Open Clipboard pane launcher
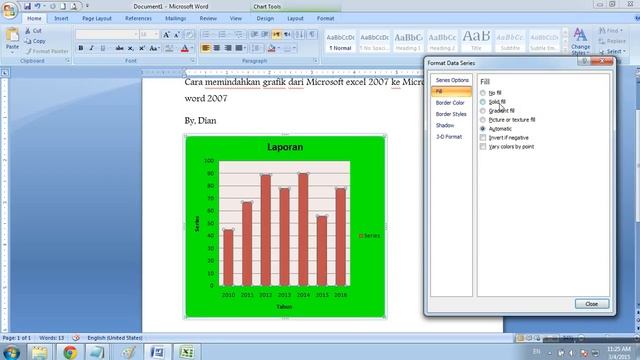 coord(68,60)
